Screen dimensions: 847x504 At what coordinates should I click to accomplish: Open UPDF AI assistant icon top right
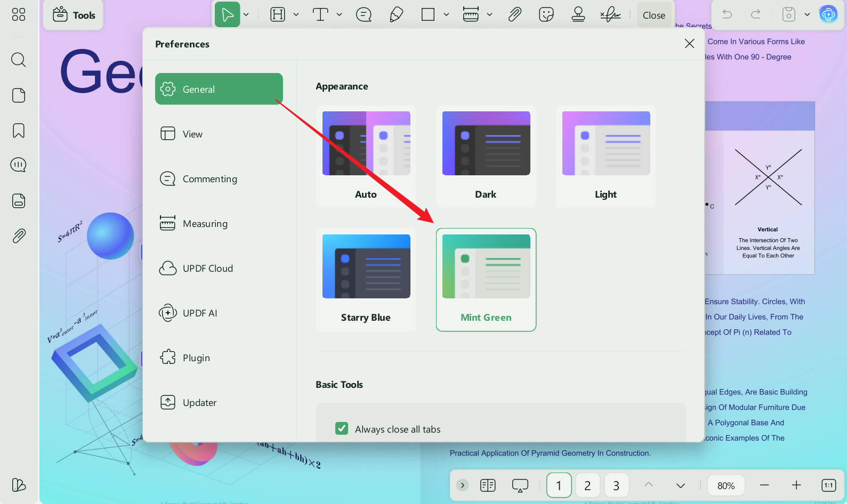coord(828,14)
